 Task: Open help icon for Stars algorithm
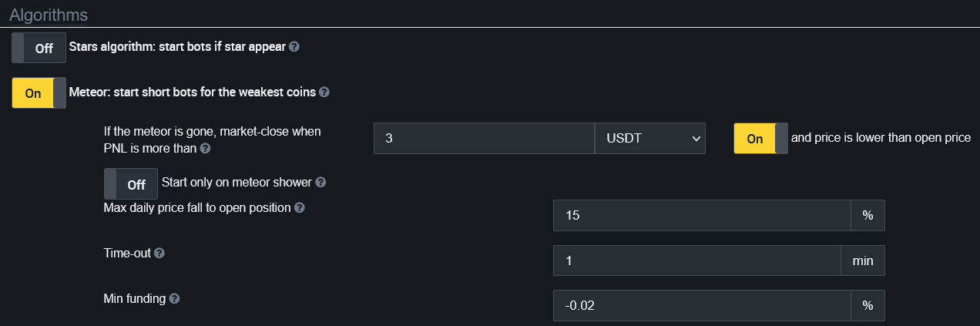pyautogui.click(x=294, y=47)
